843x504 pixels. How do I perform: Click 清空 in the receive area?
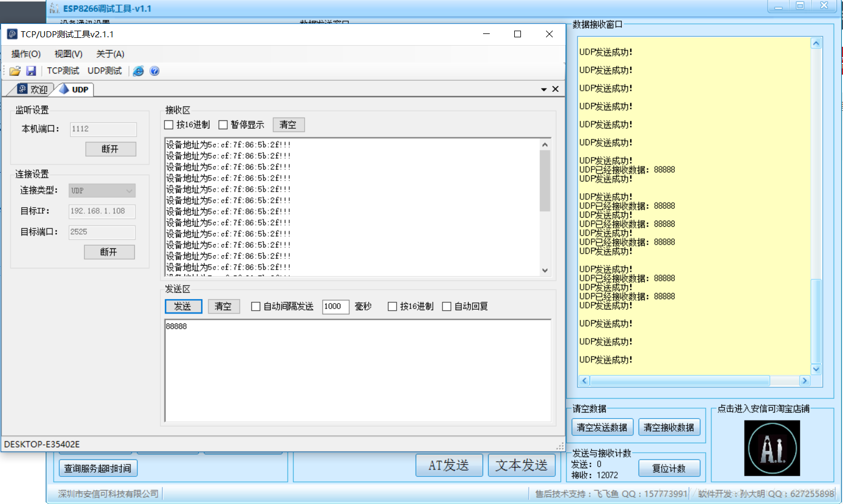289,125
